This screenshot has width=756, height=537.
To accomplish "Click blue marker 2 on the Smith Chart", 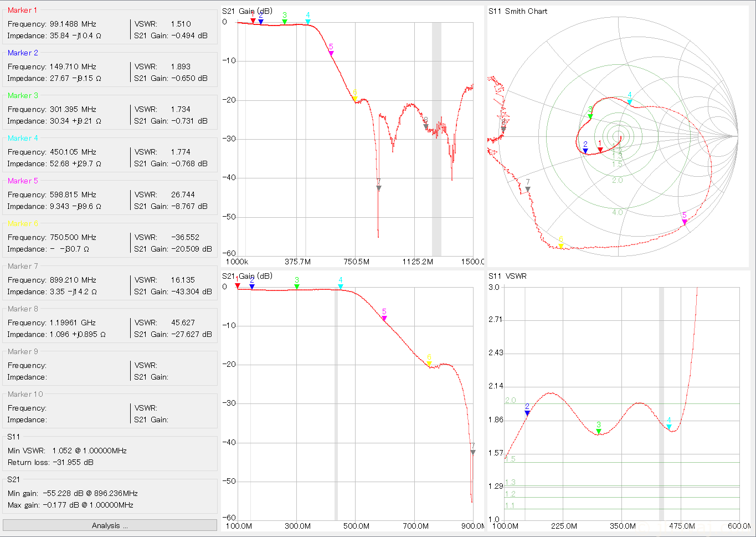I will pos(585,151).
